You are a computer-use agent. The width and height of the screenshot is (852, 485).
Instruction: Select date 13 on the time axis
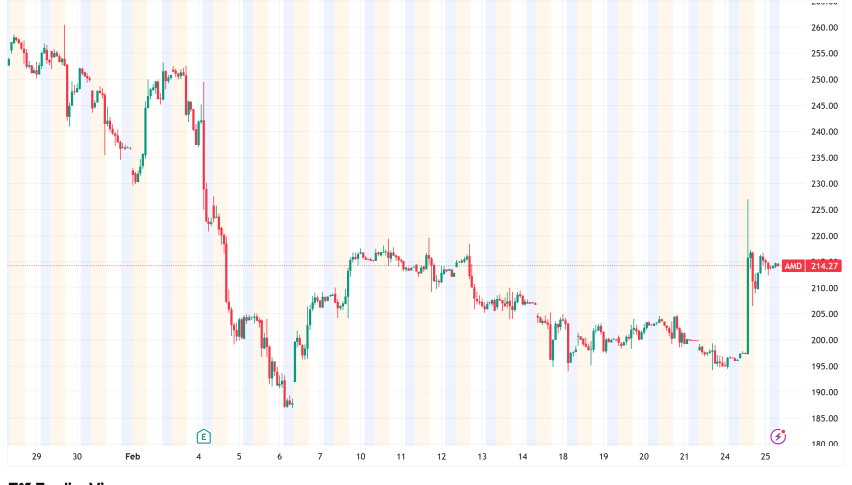click(481, 456)
